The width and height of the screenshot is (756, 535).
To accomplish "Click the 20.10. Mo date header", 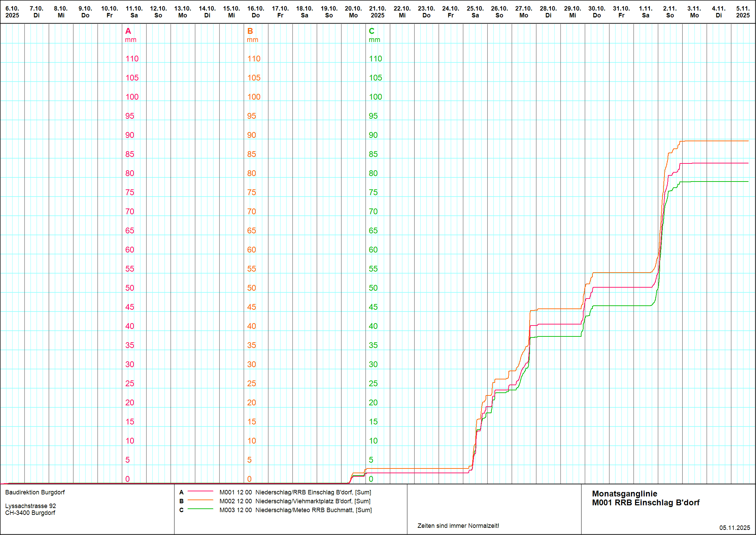I will click(353, 12).
